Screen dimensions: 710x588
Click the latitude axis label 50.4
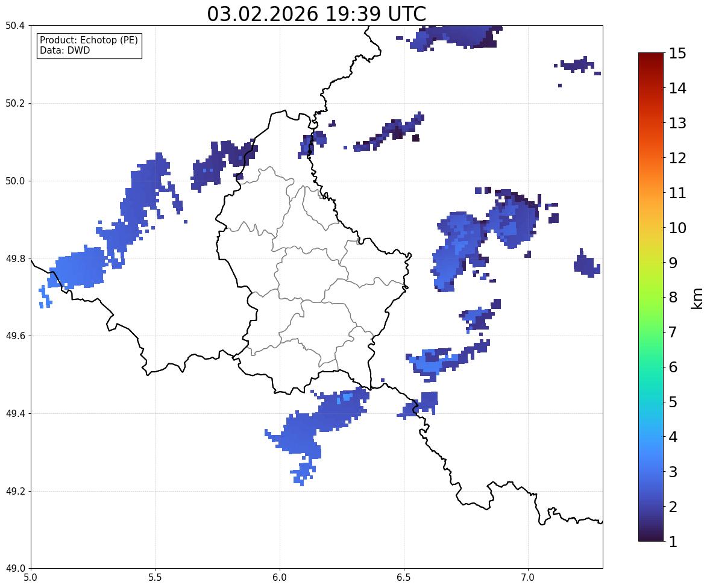pyautogui.click(x=15, y=26)
